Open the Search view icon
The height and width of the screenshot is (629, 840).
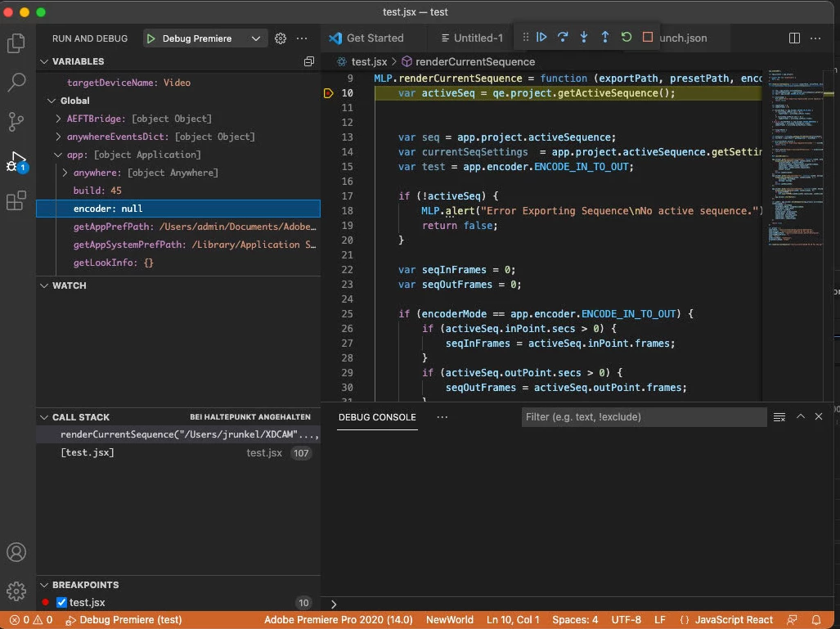point(16,83)
